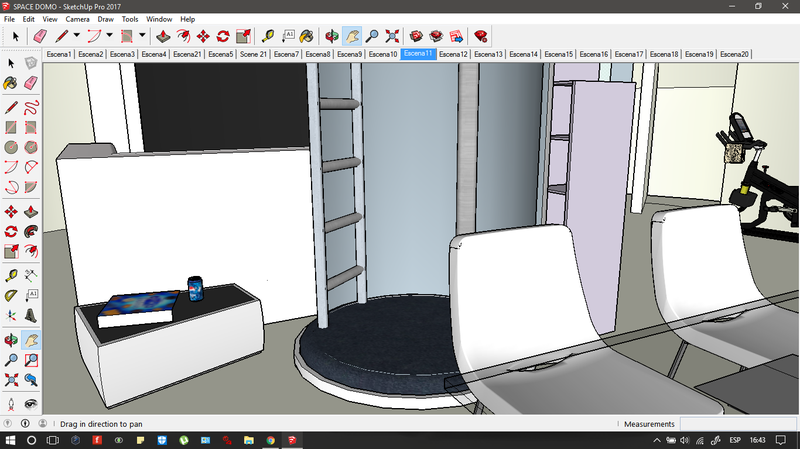Switch to the Escena12 scene tab
Viewport: 800px width, 449px height.
[x=453, y=54]
